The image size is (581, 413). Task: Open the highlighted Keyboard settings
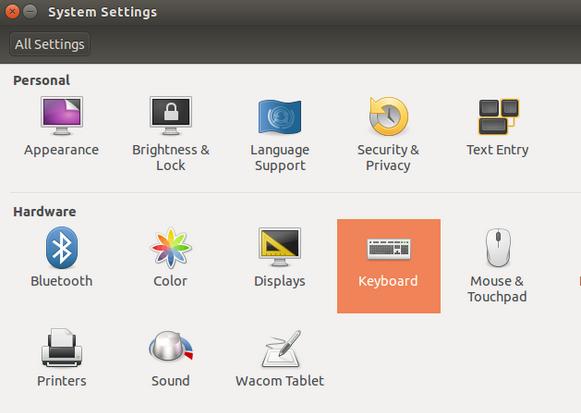tap(389, 266)
